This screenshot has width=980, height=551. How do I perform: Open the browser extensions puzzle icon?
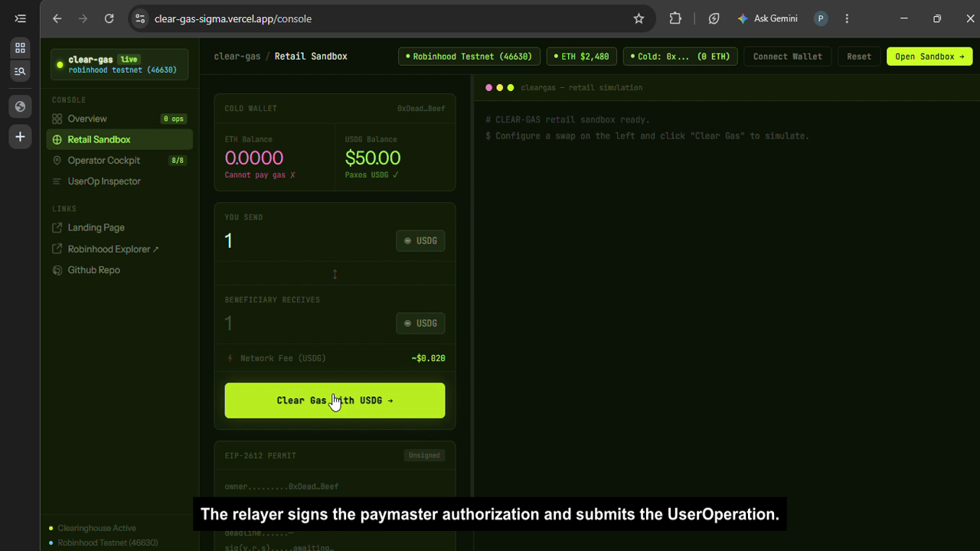coord(675,18)
